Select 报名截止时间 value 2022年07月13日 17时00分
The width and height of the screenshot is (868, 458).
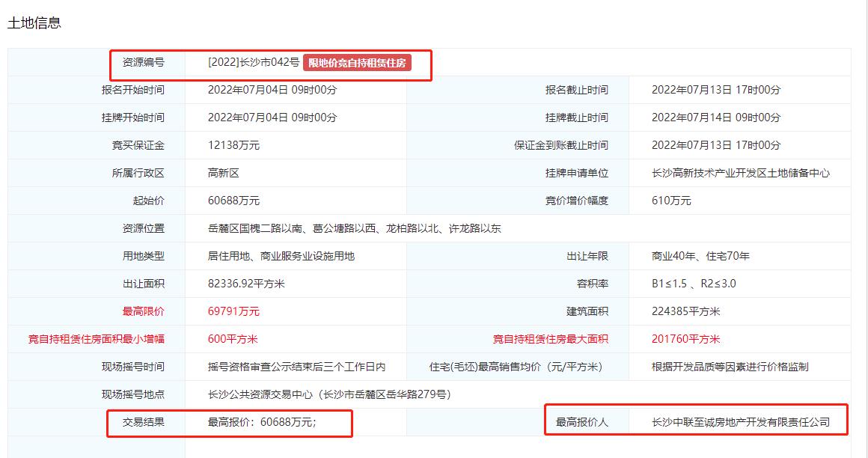(716, 90)
